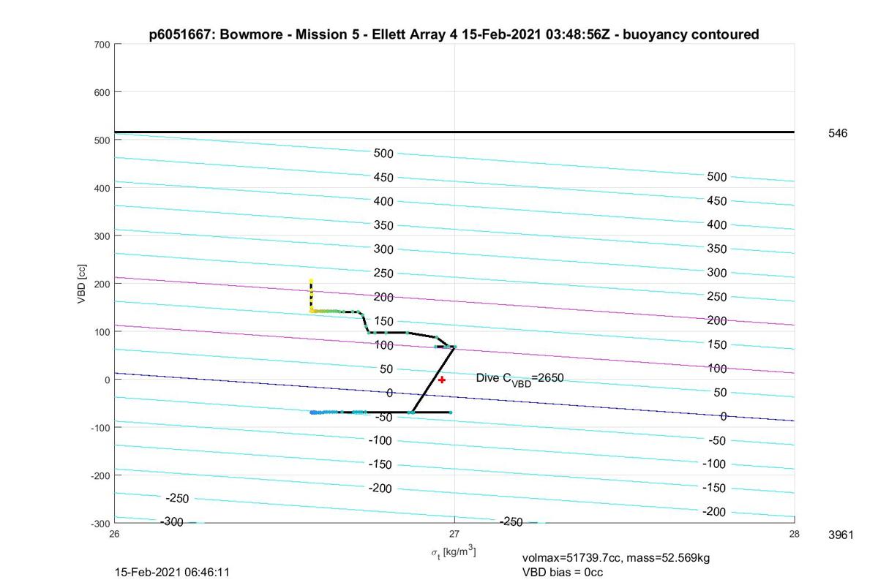Click the plot title mentioning Bowmore Mission 5
This screenshot has width=878, height=588.
[454, 34]
